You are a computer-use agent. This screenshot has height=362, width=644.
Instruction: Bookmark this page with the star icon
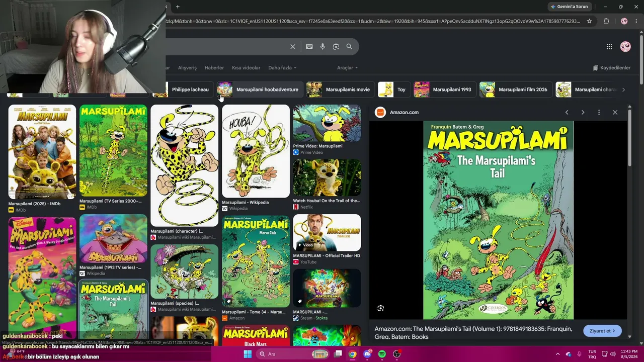pos(589,21)
